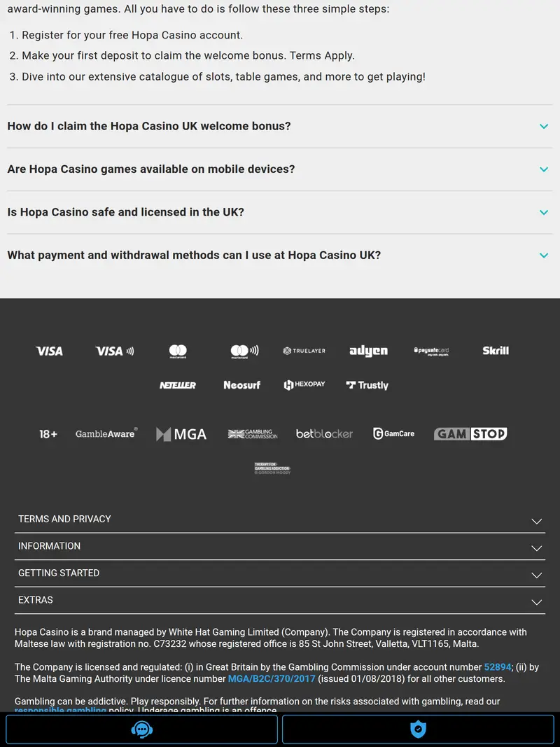Click the shield responsible gambling button
This screenshot has width=560, height=747.
pyautogui.click(x=417, y=729)
